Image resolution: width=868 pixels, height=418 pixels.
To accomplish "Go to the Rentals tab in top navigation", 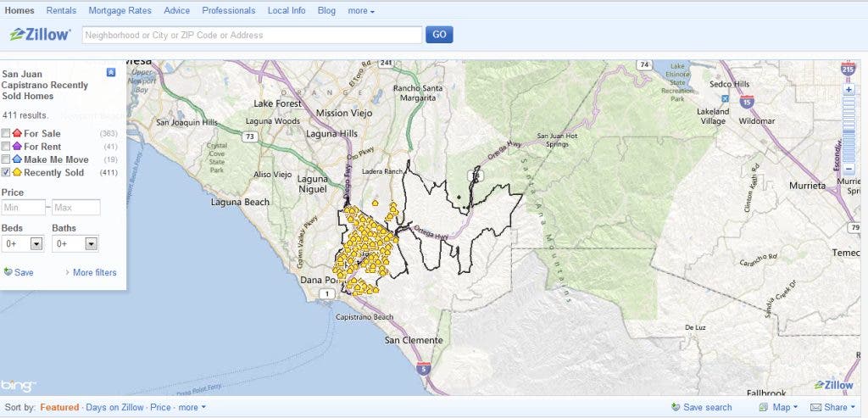I will pyautogui.click(x=61, y=11).
